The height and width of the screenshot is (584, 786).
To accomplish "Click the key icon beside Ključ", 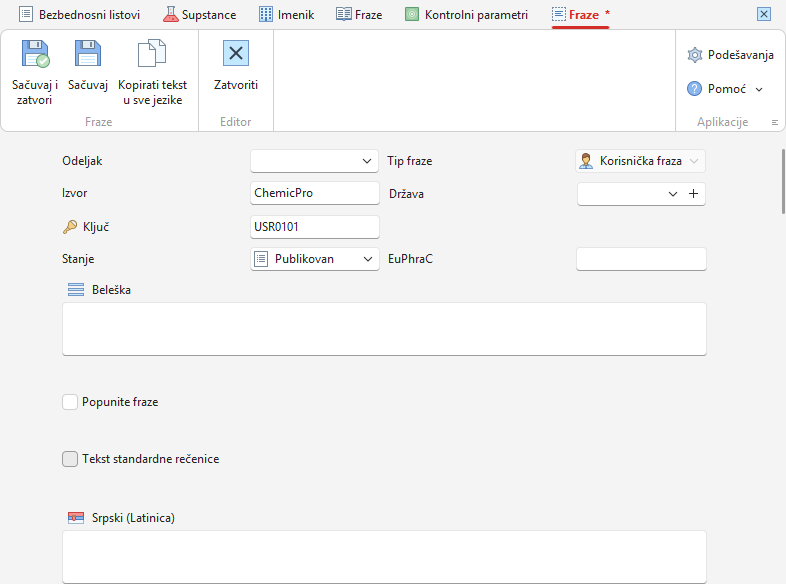I will pos(70,227).
